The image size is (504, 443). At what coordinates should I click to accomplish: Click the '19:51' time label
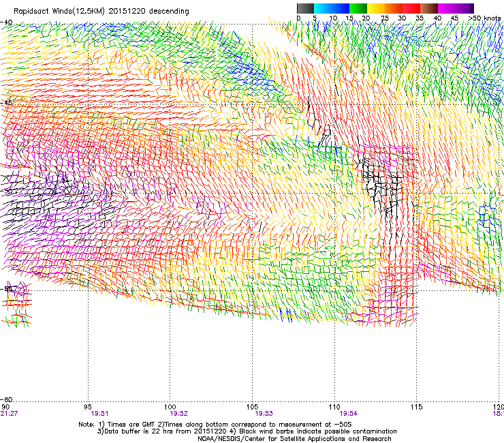(x=99, y=414)
